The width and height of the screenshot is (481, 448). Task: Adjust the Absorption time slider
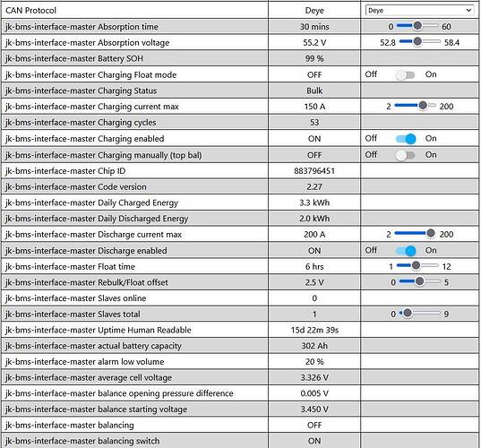[417, 26]
